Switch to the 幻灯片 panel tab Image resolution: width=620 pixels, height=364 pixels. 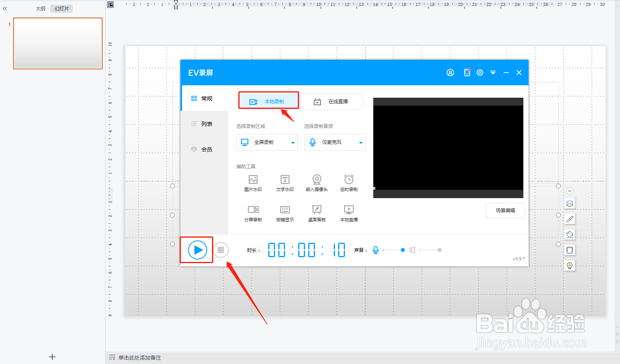(x=62, y=8)
